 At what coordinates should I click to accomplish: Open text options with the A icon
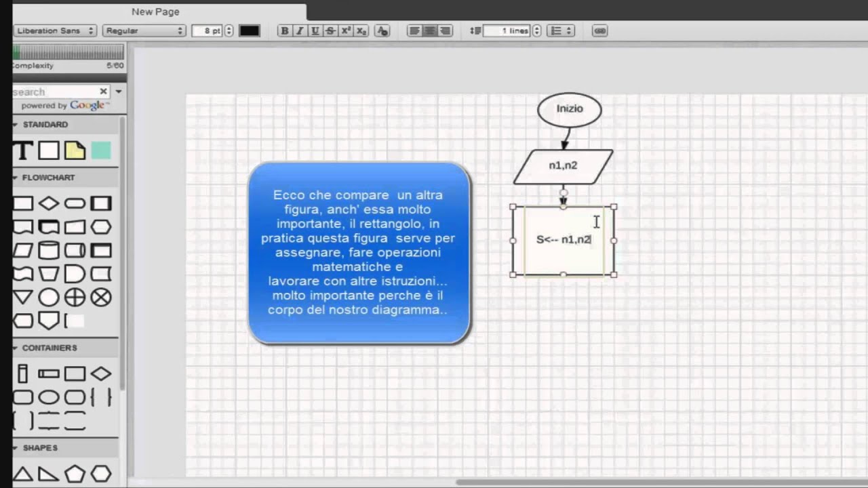(382, 30)
